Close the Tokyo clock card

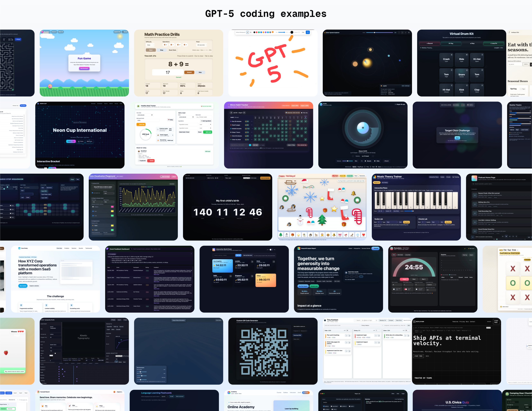(x=274, y=276)
